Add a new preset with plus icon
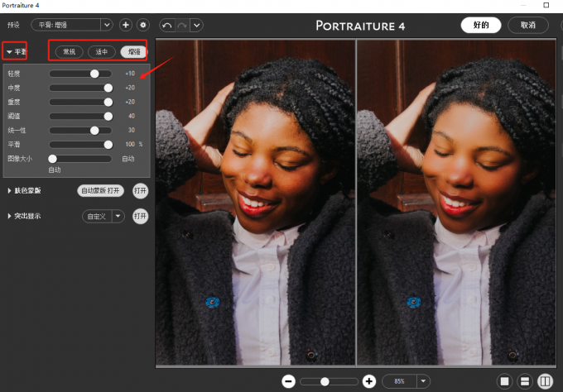 pos(126,25)
